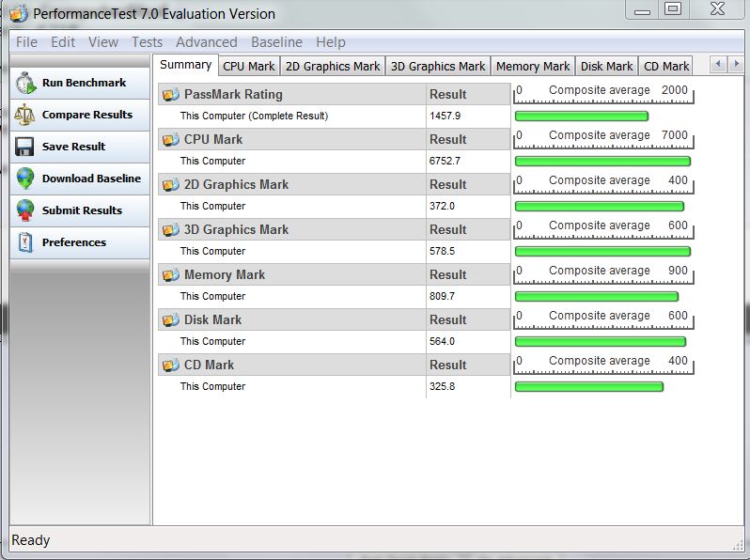Click the PassMark Rating header text
The width and height of the screenshot is (750, 560).
[233, 95]
